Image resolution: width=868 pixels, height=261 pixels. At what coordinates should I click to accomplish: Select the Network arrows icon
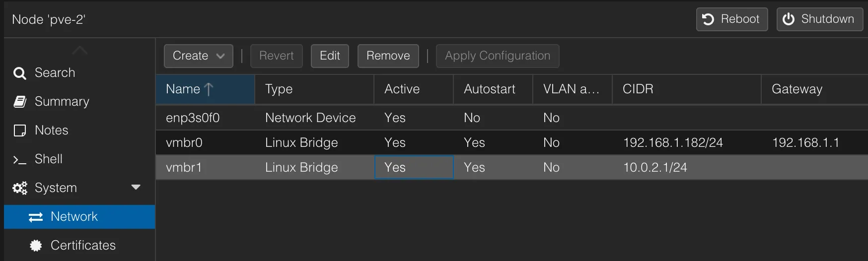pyautogui.click(x=36, y=217)
